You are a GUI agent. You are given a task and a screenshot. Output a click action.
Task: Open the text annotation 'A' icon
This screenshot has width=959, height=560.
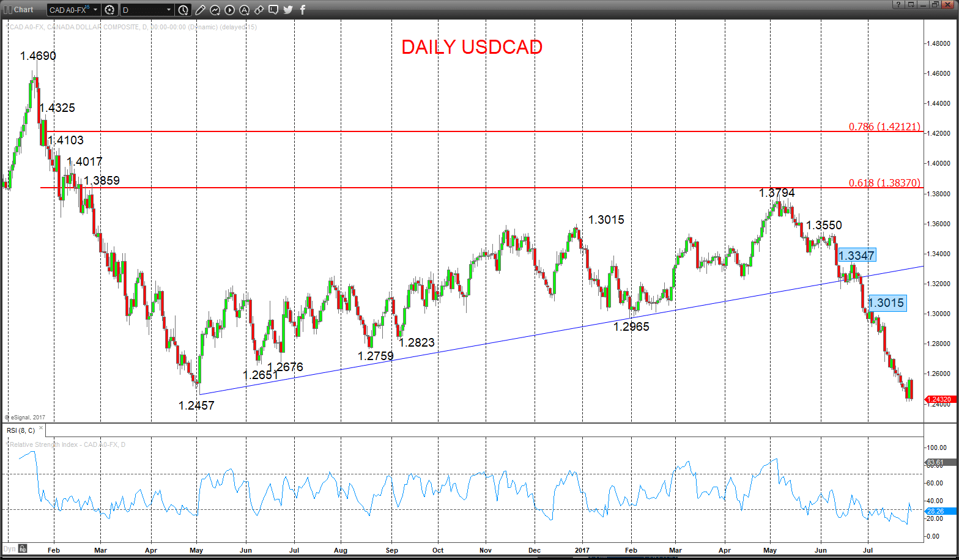click(x=244, y=10)
